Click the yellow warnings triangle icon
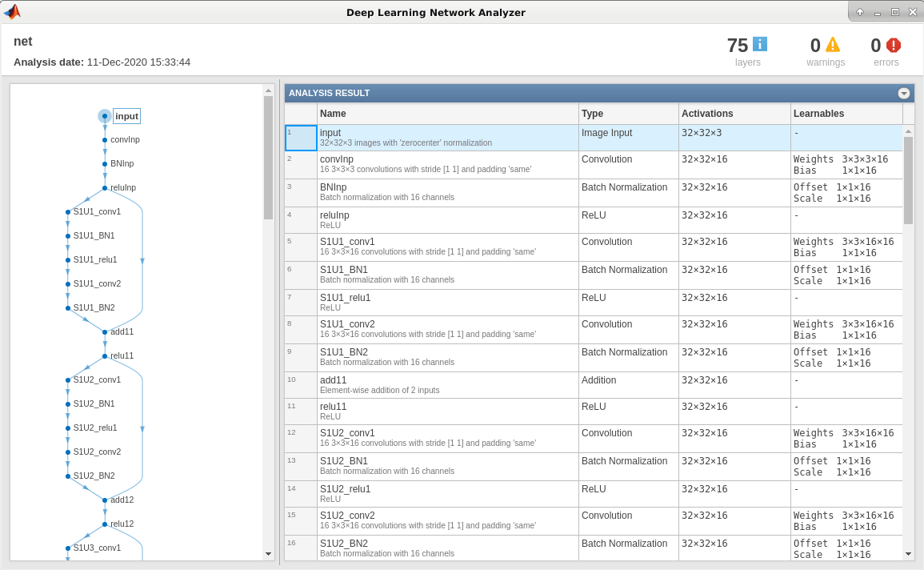 833,44
